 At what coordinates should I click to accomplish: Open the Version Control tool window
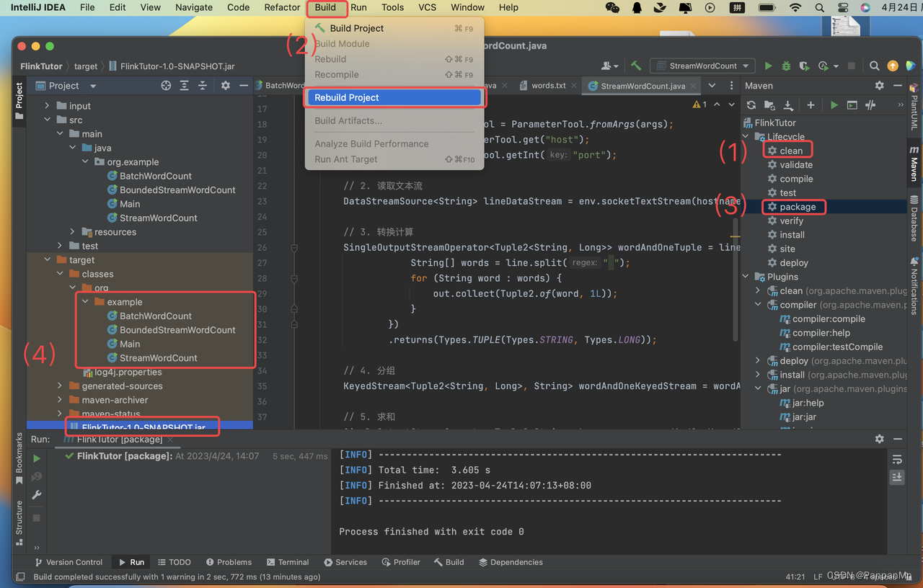[69, 562]
